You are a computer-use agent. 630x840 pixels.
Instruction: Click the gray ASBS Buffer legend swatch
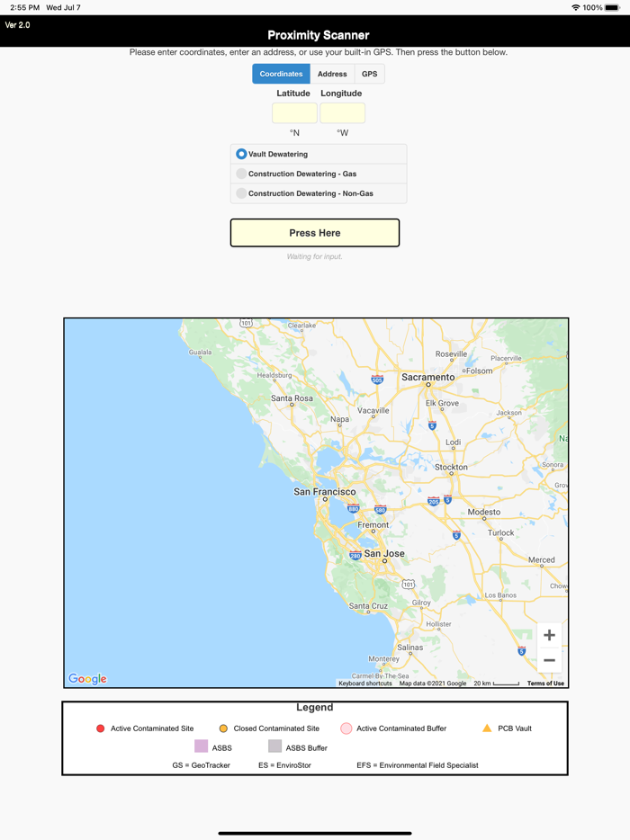click(275, 746)
